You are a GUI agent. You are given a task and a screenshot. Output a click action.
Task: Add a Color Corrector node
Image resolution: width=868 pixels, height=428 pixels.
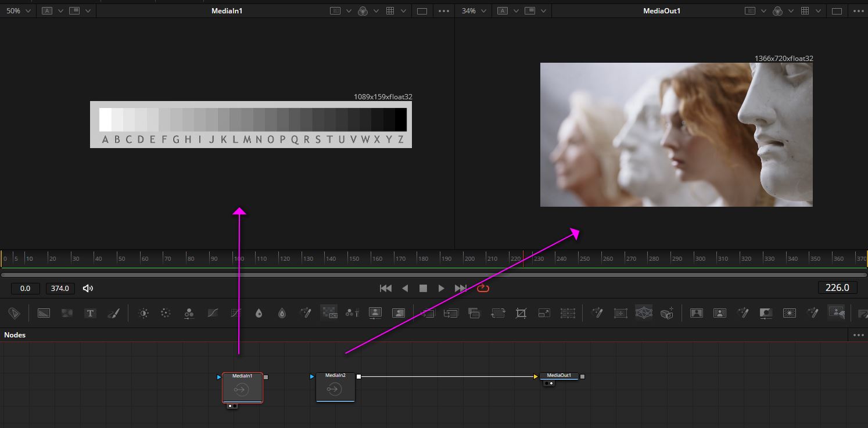(x=189, y=313)
